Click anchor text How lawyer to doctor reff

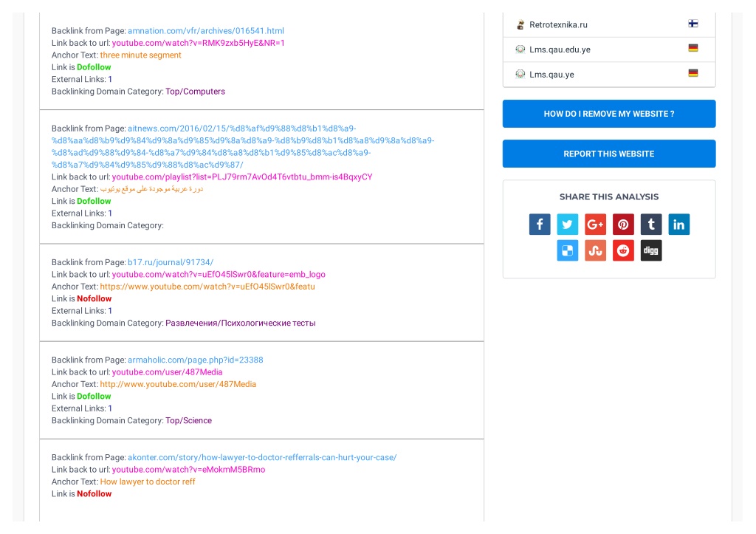click(148, 482)
